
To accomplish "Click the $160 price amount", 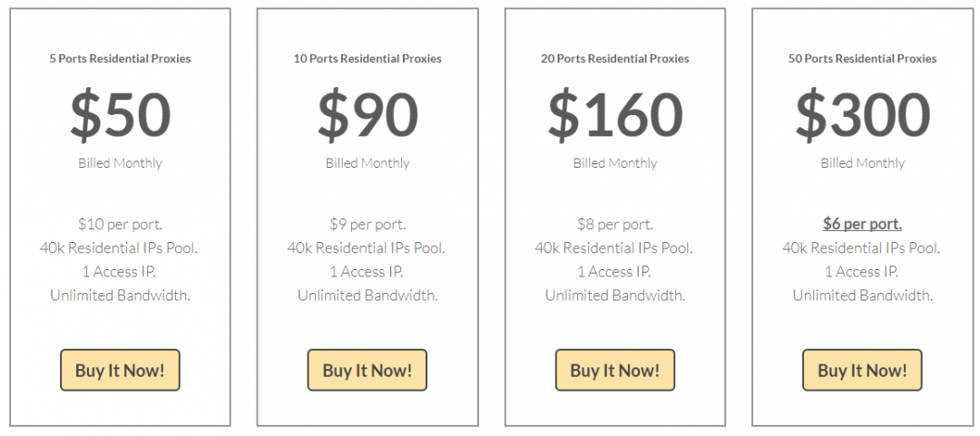I will pyautogui.click(x=614, y=115).
